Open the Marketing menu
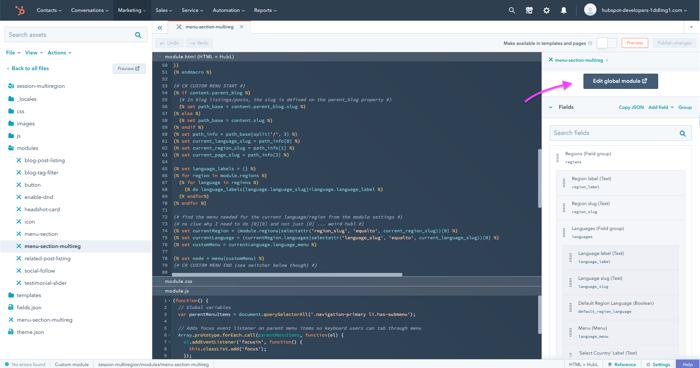This screenshot has width=700, height=368. (x=132, y=10)
